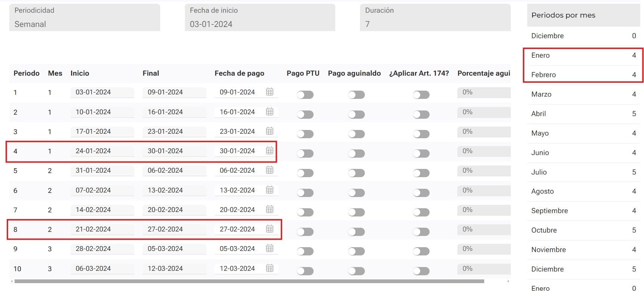Click the Inicio column header
This screenshot has width=644, height=291.
point(80,73)
